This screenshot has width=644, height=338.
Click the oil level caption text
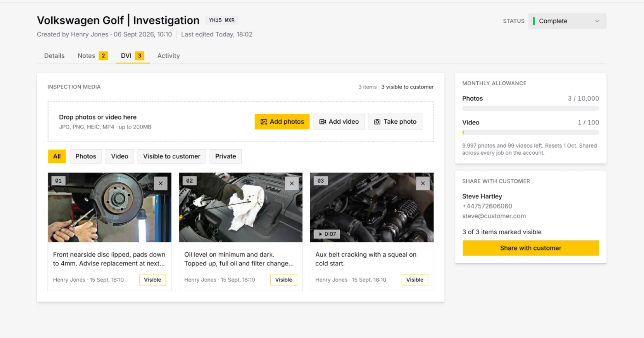pos(239,259)
